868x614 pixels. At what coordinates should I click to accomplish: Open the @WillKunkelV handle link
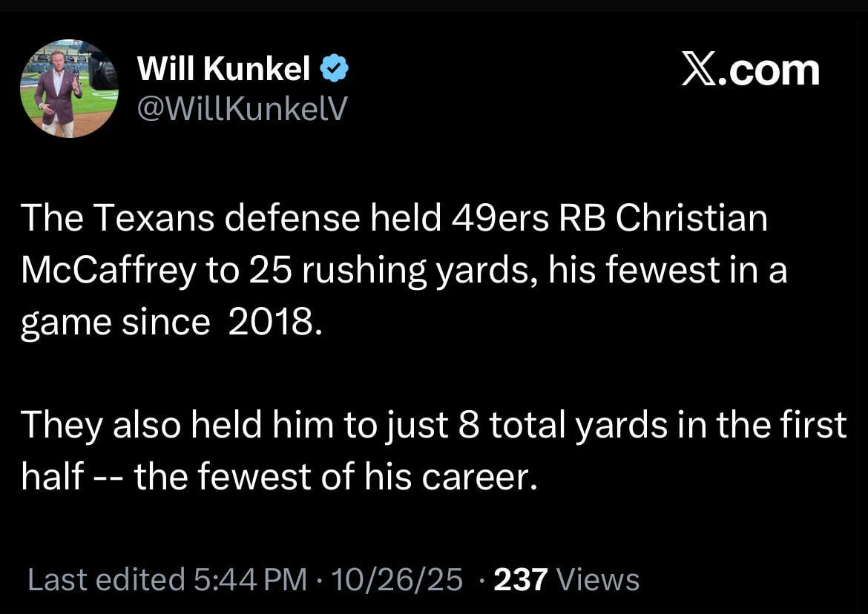(x=242, y=110)
